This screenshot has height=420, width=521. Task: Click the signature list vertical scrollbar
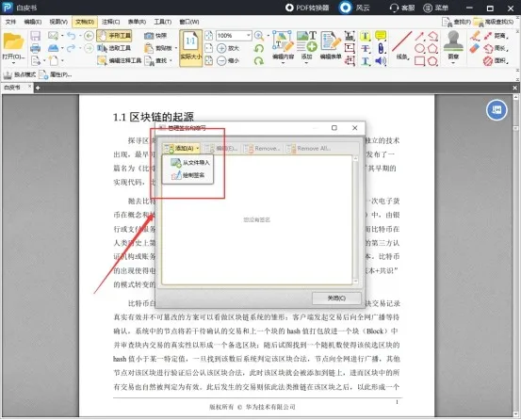coord(355,219)
